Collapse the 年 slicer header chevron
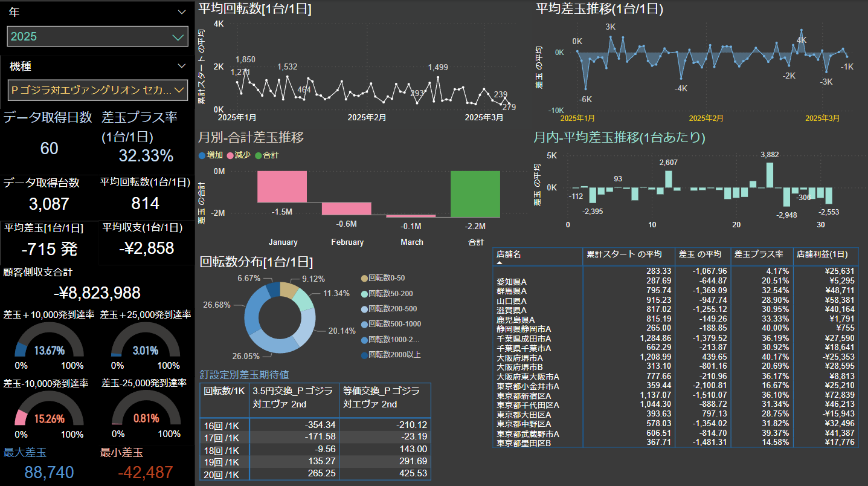The width and height of the screenshot is (868, 486). 182,12
